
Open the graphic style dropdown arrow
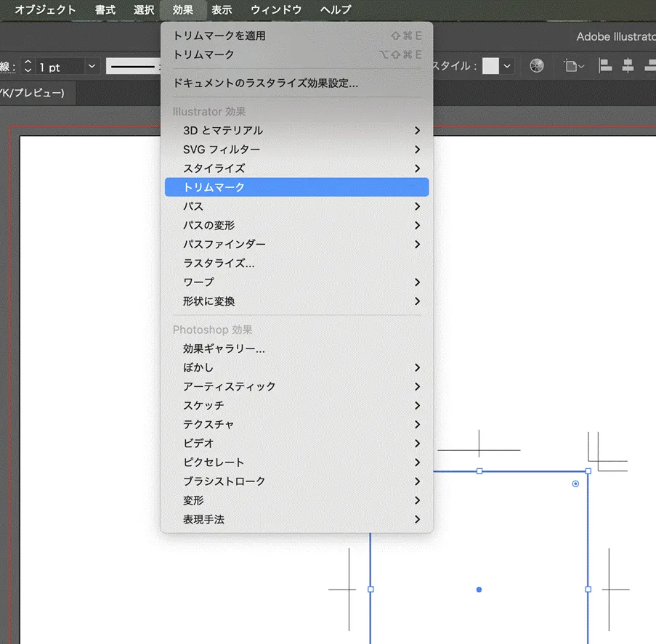507,66
